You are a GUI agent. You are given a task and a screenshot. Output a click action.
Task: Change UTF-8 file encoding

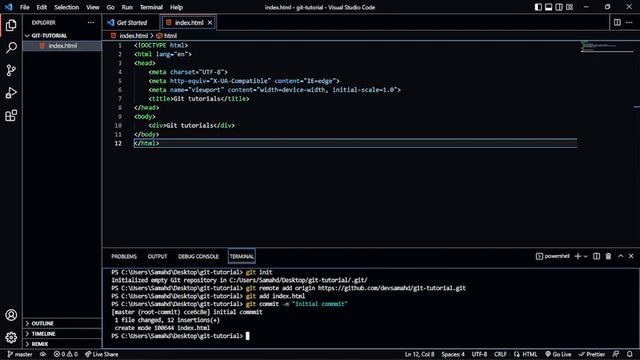pos(479,354)
